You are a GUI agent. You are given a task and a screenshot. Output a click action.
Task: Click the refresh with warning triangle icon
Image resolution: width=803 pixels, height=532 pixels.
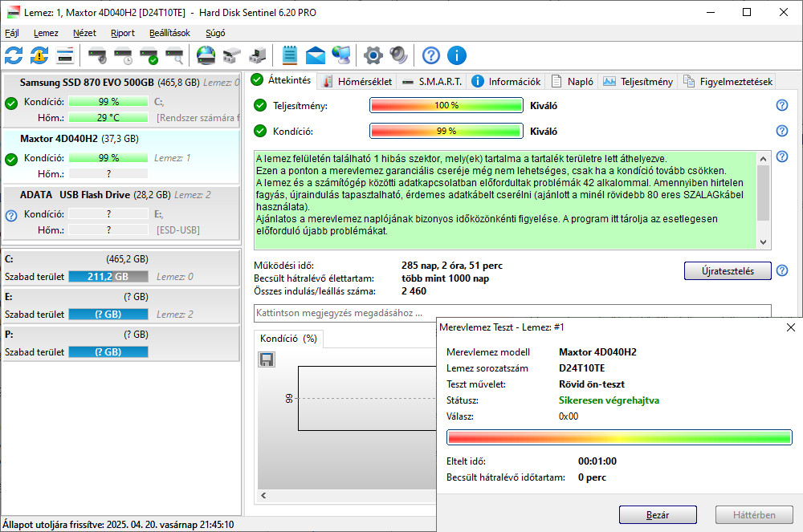[x=39, y=55]
